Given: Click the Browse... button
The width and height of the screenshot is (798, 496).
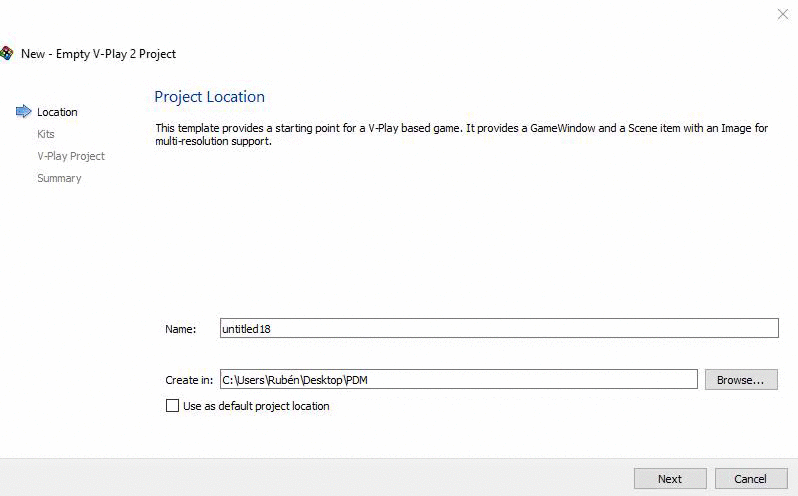Looking at the screenshot, I should (x=741, y=380).
